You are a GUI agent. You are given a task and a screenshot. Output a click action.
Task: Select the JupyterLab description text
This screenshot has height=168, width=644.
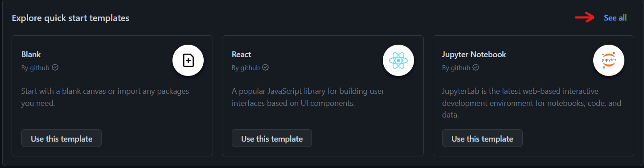(x=532, y=103)
